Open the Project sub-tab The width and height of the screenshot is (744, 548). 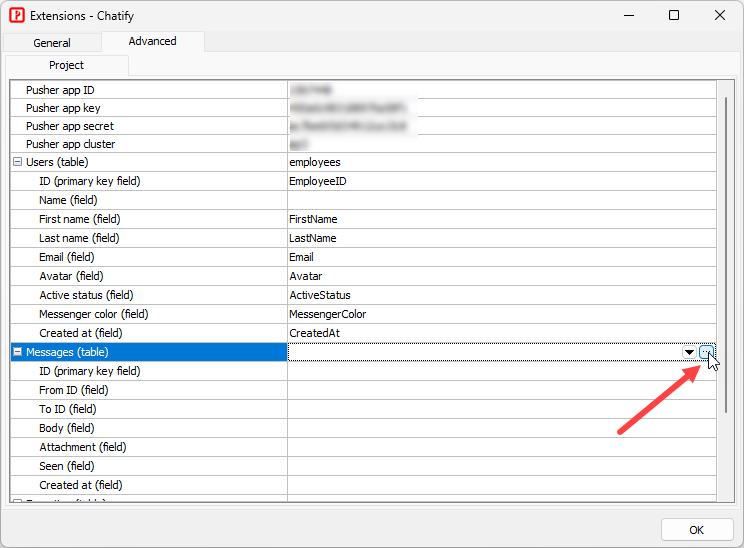tap(66, 65)
